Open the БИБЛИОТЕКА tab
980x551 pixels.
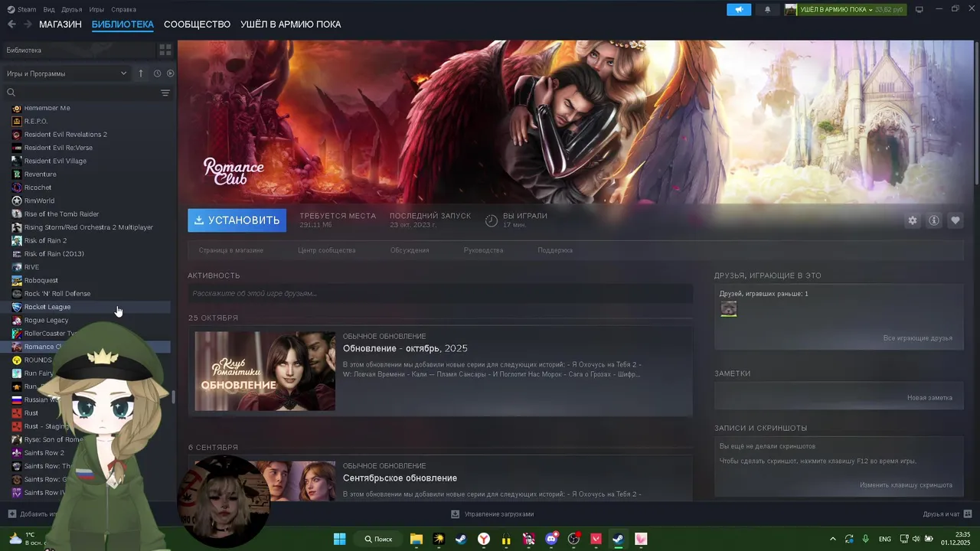point(122,24)
